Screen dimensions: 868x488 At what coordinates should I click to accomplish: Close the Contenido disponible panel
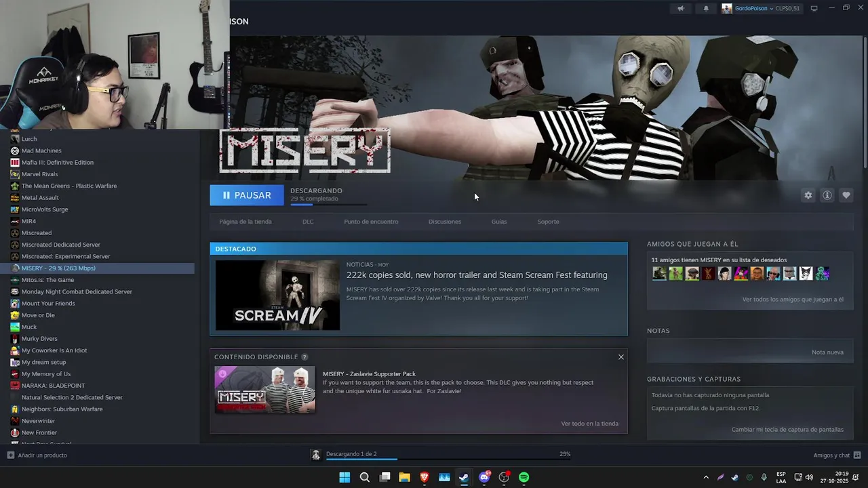[620, 357]
